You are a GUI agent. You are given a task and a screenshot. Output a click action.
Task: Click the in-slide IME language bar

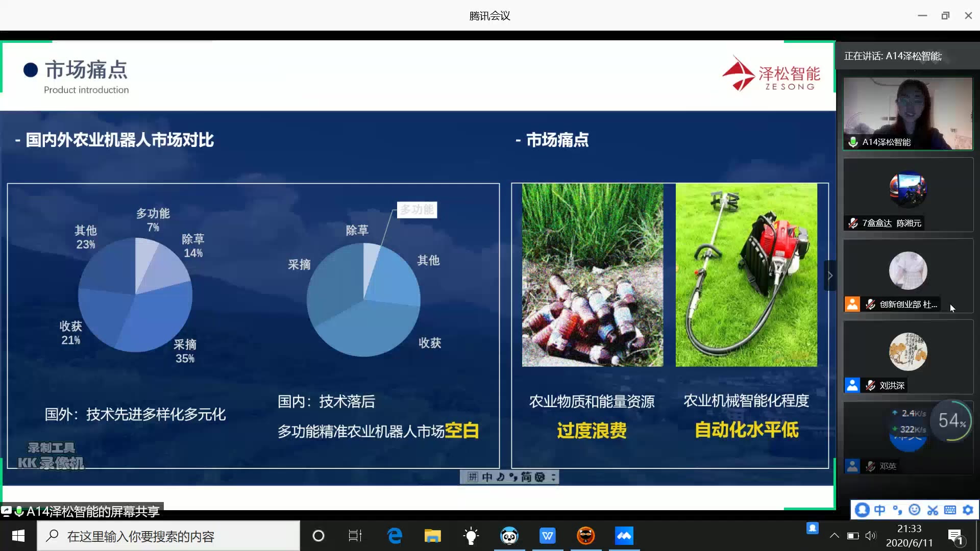point(509,477)
